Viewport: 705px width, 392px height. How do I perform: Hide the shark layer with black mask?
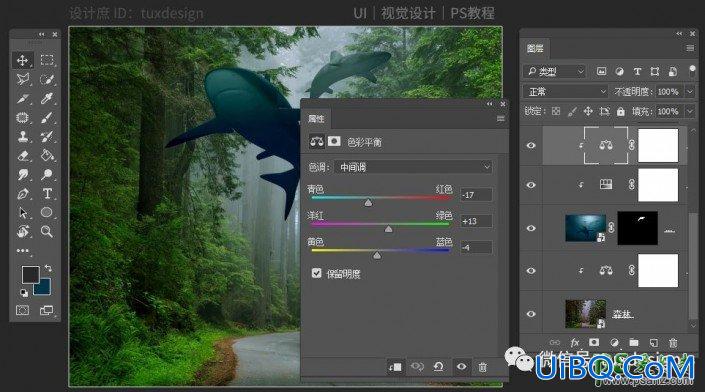[x=531, y=228]
